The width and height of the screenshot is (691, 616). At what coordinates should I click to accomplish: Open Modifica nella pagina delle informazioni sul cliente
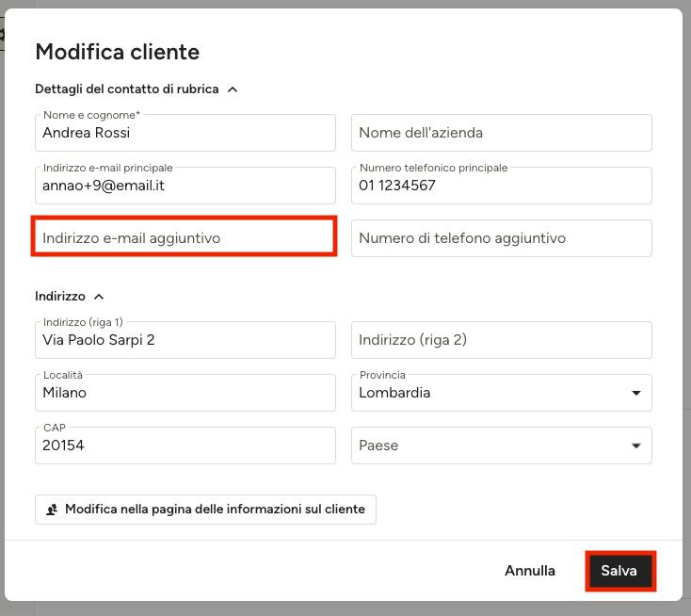tap(205, 510)
